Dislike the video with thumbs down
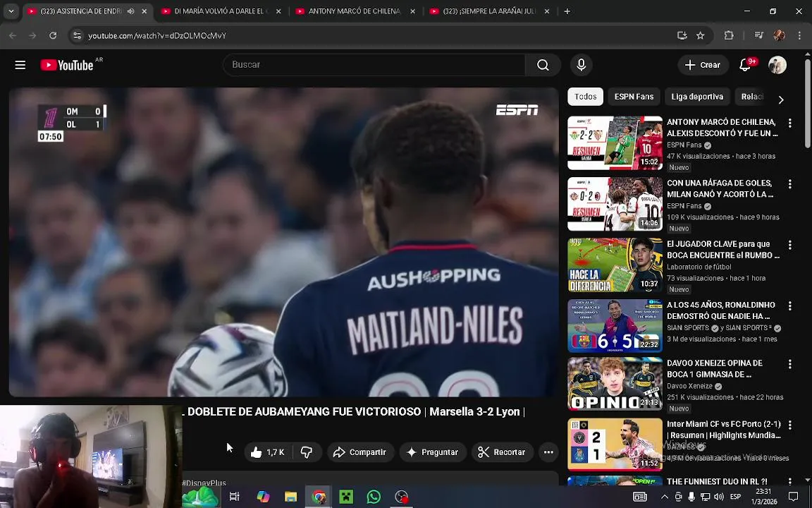Screen dimensions: 812x508 pyautogui.click(x=307, y=452)
